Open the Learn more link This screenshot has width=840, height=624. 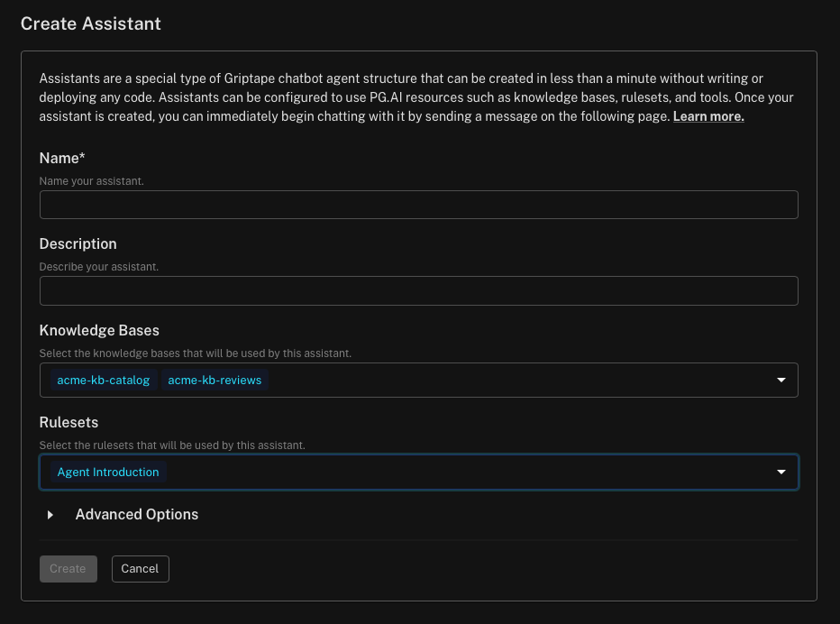[708, 117]
